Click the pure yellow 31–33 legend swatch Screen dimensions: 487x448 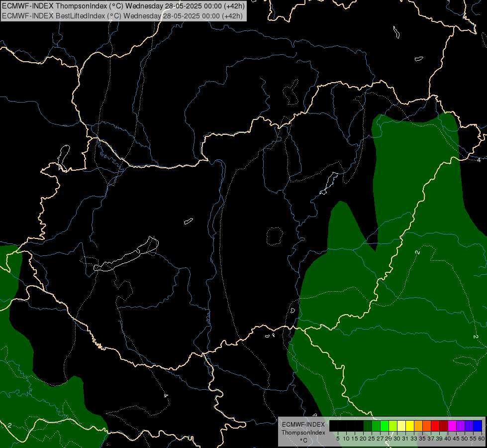[410, 426]
